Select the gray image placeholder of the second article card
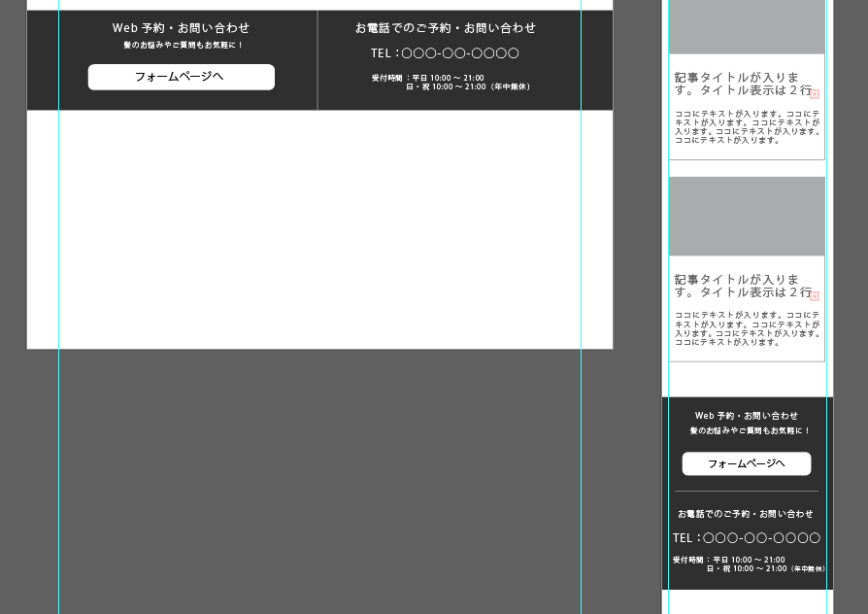This screenshot has height=614, width=868. 747,217
